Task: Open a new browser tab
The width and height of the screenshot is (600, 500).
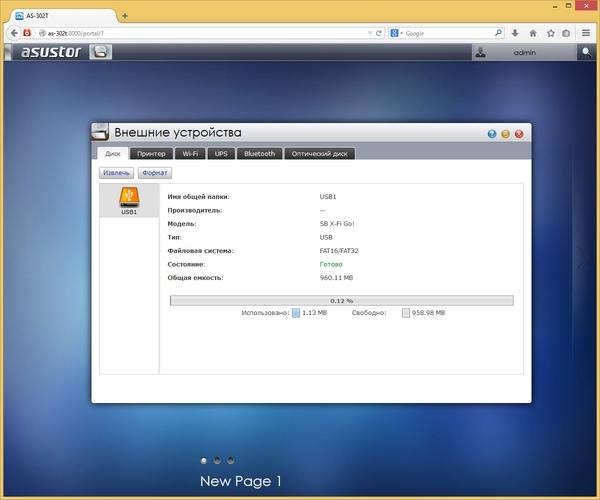Action: point(125,16)
